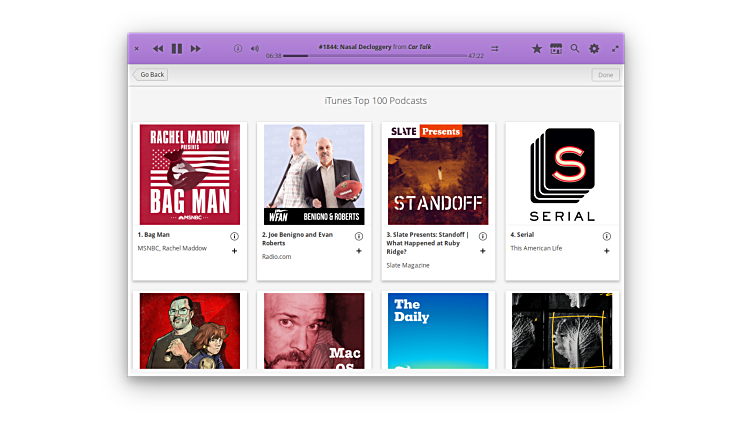
Task: Click the Go Back button
Action: [x=150, y=75]
